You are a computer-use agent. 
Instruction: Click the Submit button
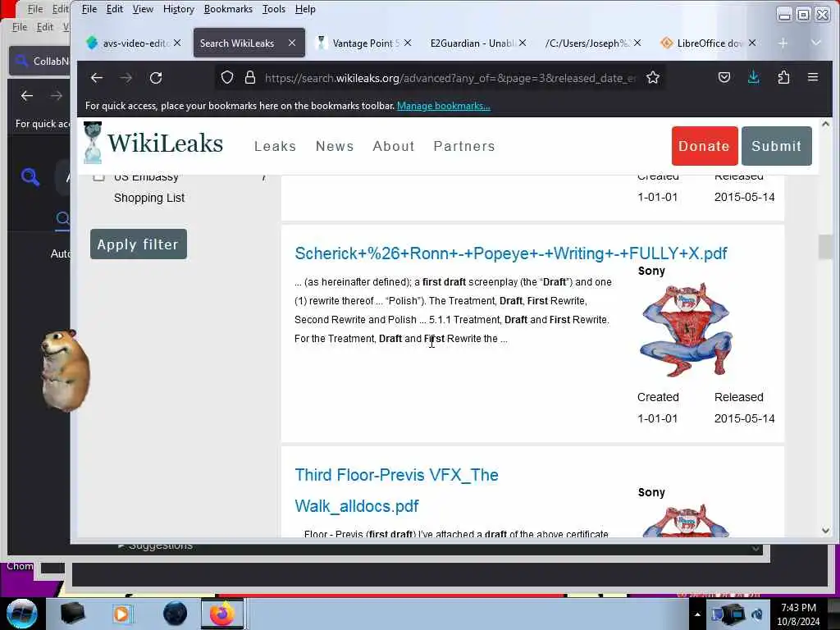(777, 146)
